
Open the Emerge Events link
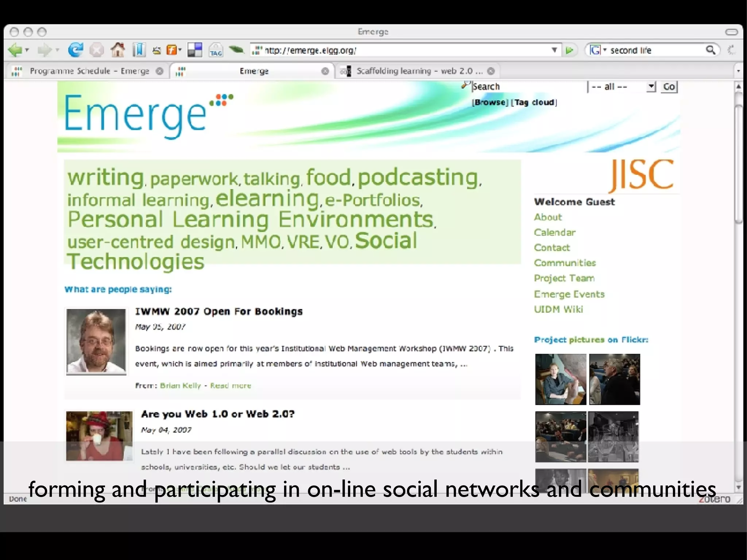(569, 294)
